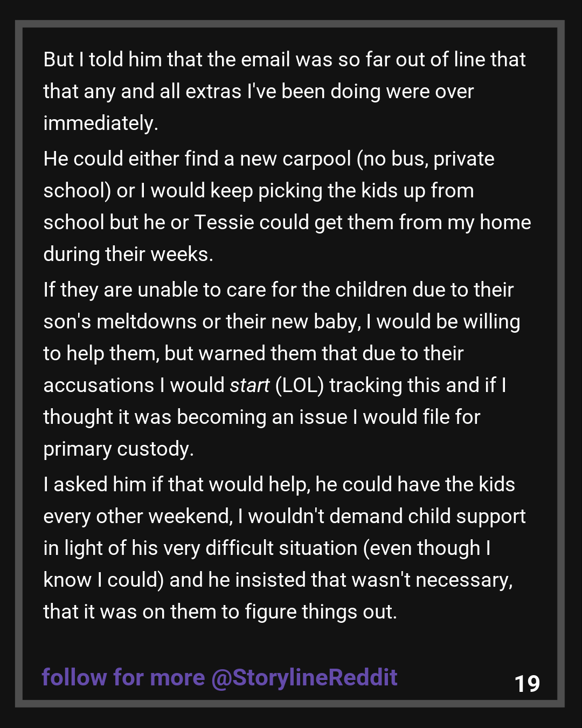This screenshot has height=728, width=582.
Task: Click the "follow for more" purple text
Action: 123,677
